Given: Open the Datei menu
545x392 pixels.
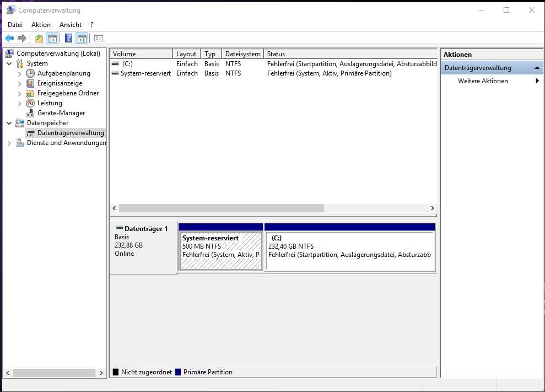Looking at the screenshot, I should tap(15, 25).
